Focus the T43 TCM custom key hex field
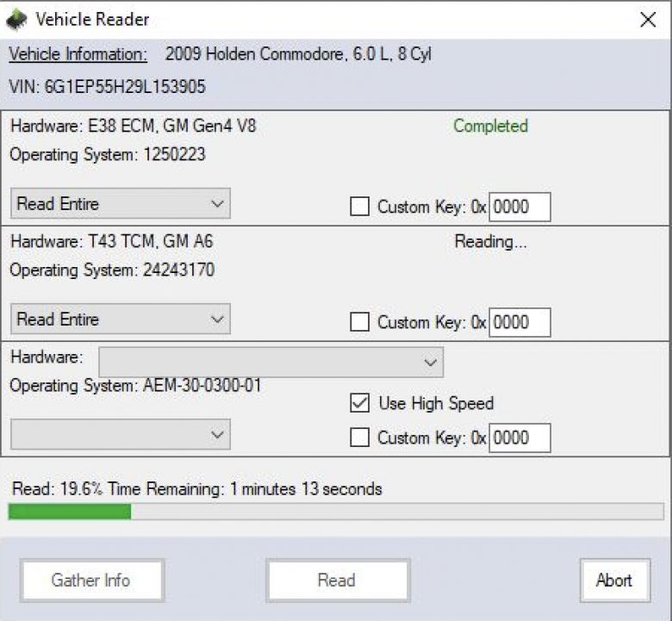 pyautogui.click(x=520, y=322)
